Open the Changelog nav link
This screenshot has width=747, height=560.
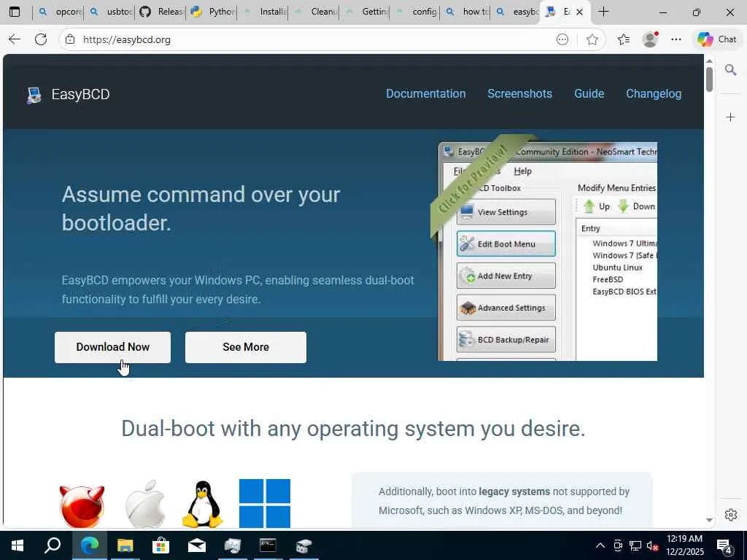(653, 94)
